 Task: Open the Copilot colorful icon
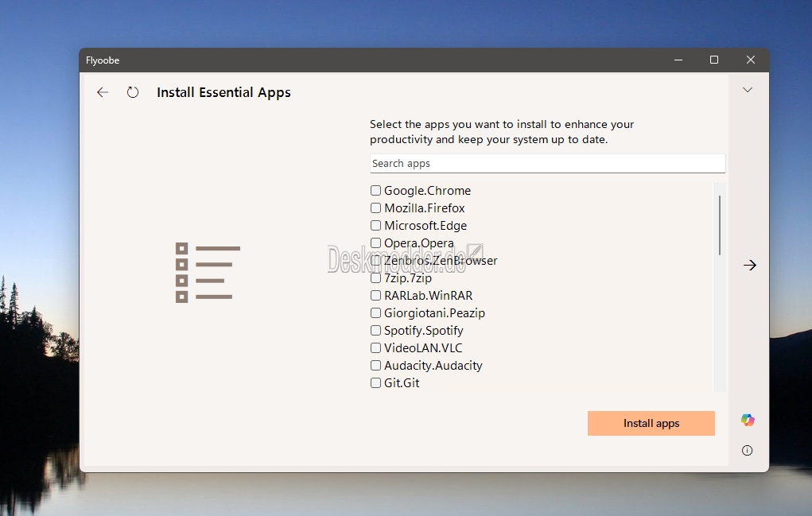coord(748,420)
